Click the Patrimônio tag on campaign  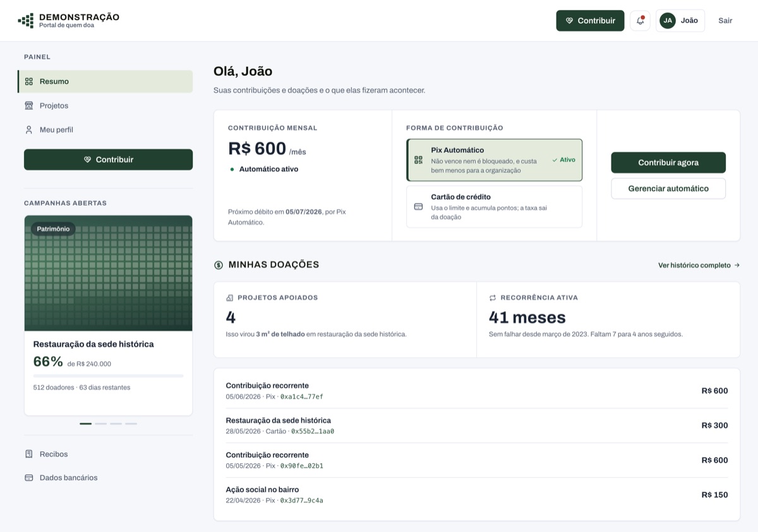tap(53, 229)
